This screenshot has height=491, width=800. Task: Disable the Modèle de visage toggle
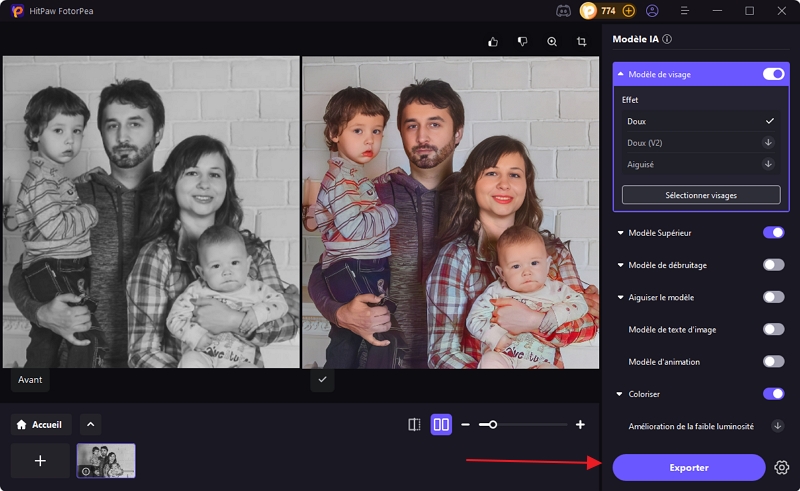tap(773, 74)
